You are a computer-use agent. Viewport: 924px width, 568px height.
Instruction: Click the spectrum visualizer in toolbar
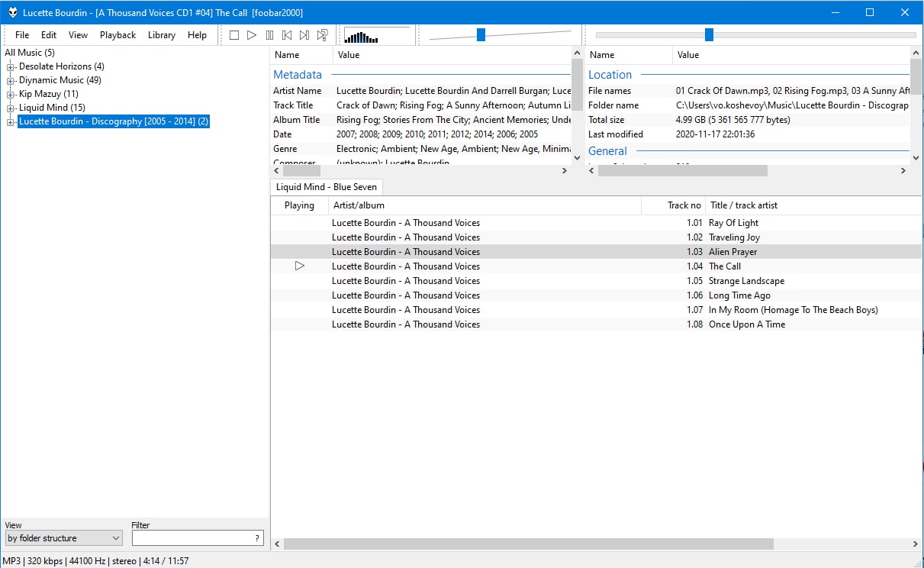click(x=377, y=35)
